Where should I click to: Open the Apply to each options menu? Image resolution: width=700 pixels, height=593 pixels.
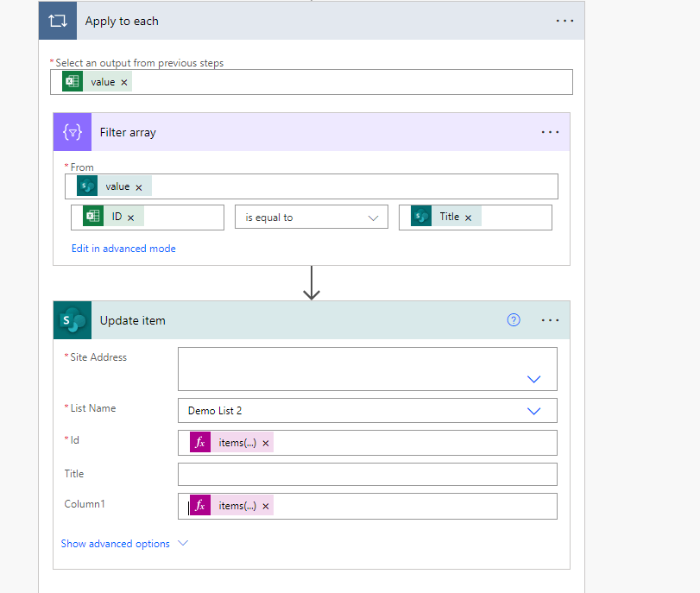tap(565, 20)
